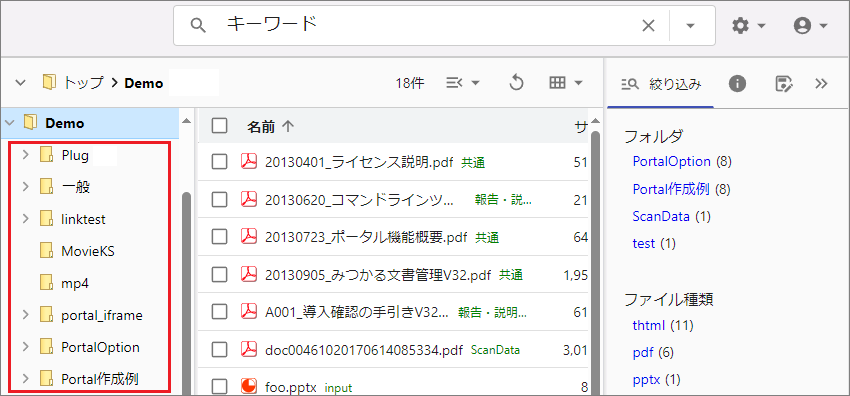Open the portal_iframe folder
Image resolution: width=850 pixels, height=396 pixels.
tap(102, 315)
